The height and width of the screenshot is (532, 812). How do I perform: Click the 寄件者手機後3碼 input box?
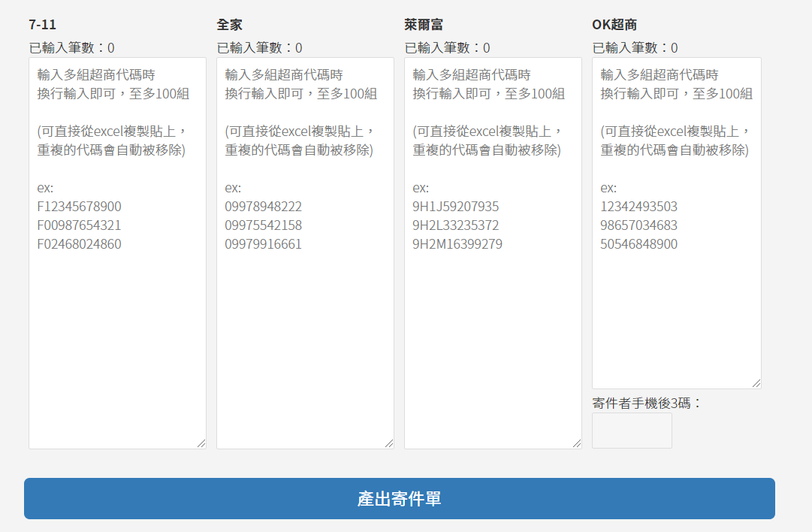(632, 431)
